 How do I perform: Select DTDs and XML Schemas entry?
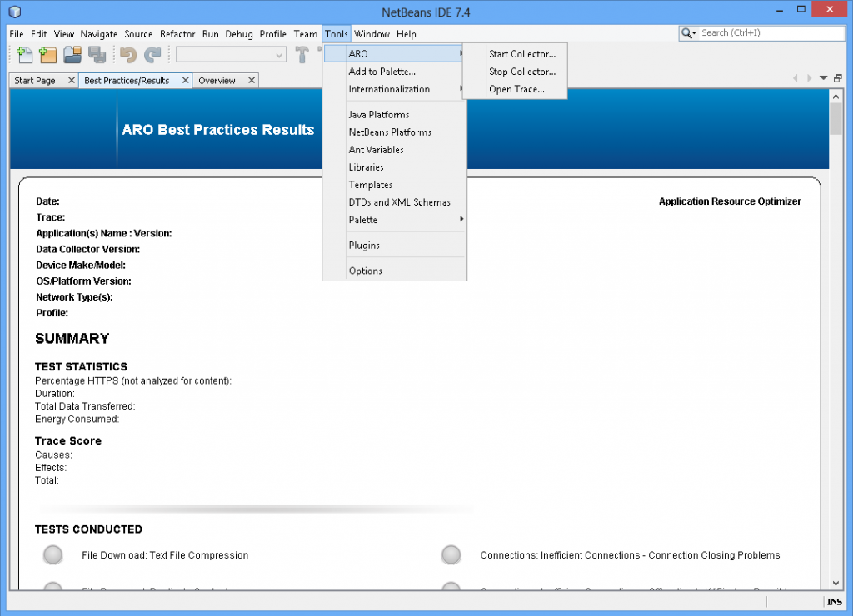(x=394, y=202)
